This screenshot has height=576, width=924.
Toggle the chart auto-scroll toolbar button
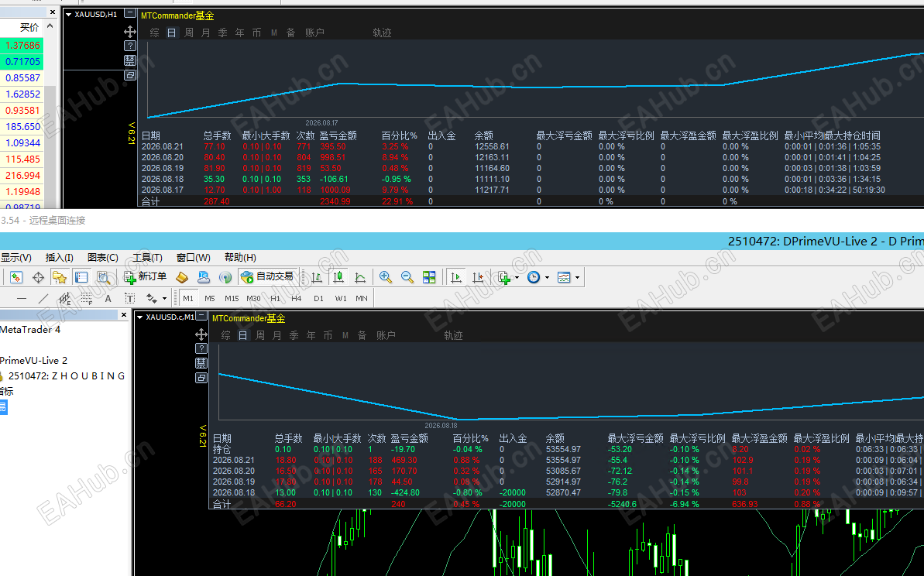[x=456, y=277]
